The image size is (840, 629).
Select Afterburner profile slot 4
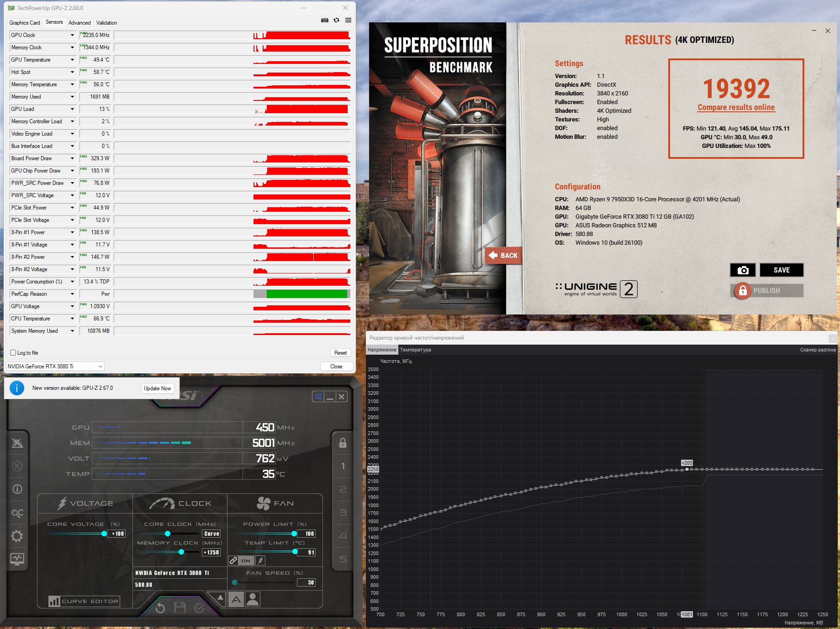343,536
